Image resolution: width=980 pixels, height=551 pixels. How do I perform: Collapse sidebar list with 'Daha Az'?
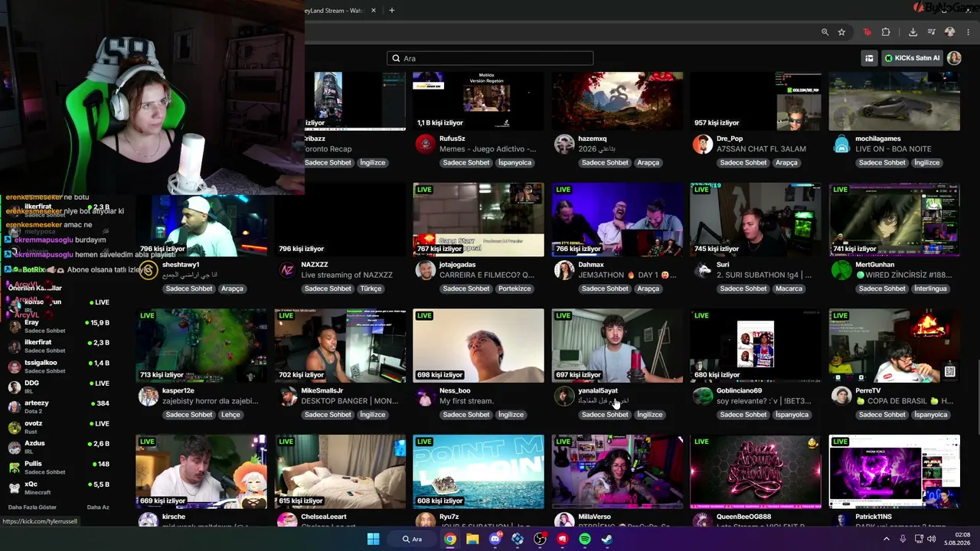pos(98,507)
